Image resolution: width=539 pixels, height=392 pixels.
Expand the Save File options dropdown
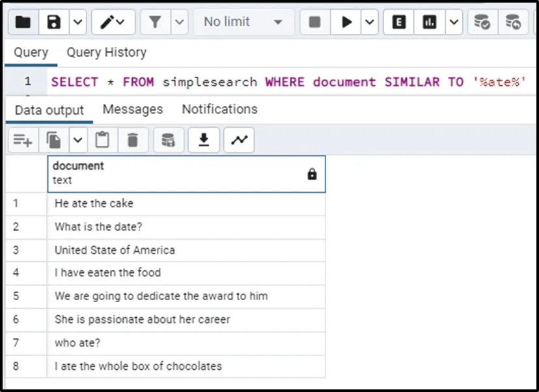tap(77, 22)
